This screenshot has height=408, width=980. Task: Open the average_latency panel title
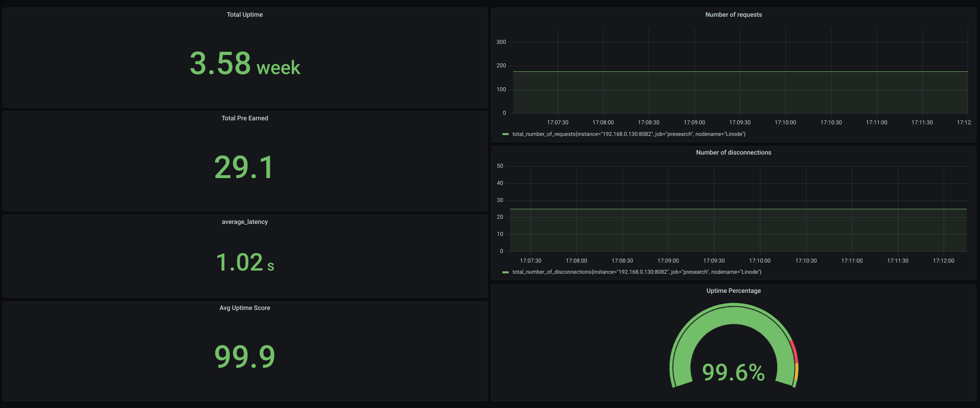[x=245, y=222]
